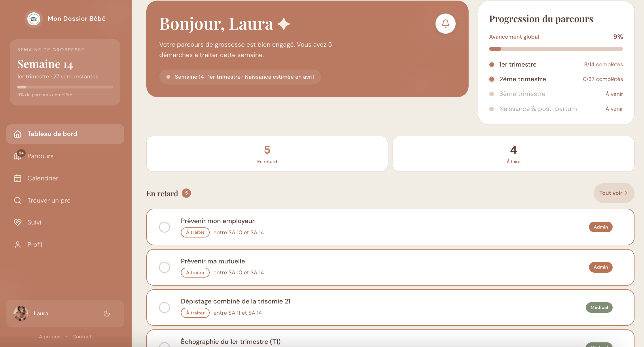The image size is (644, 347).
Task: Click the Avancement global progress bar
Action: point(556,49)
